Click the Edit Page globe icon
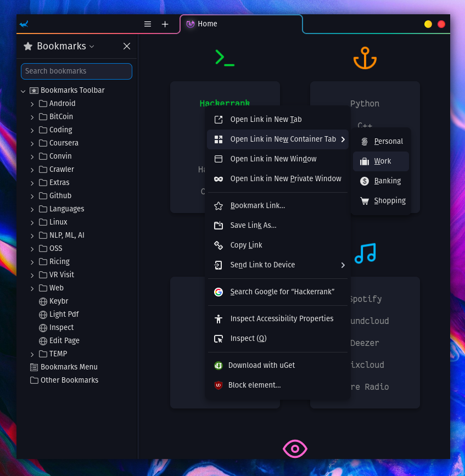 43,341
